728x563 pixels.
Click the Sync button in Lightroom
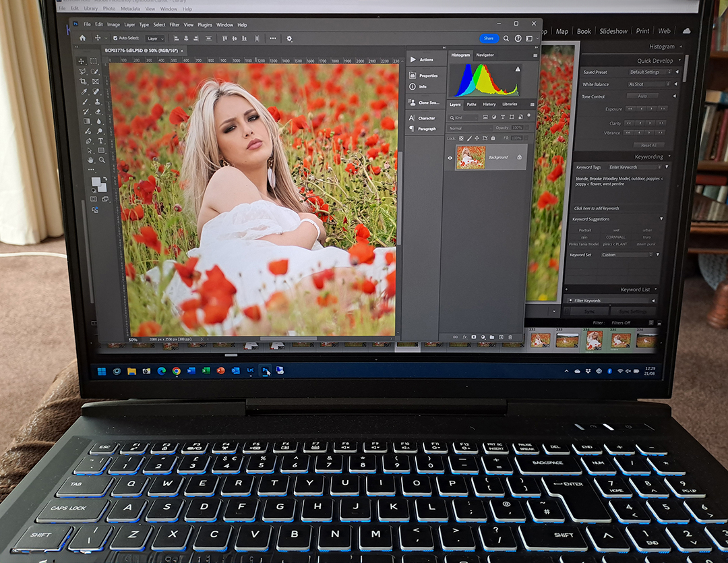click(589, 312)
